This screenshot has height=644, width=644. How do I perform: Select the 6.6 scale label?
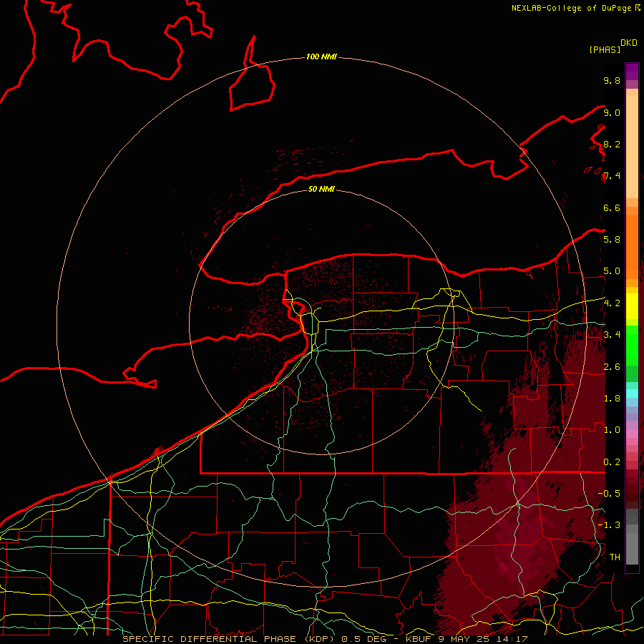[x=612, y=208]
